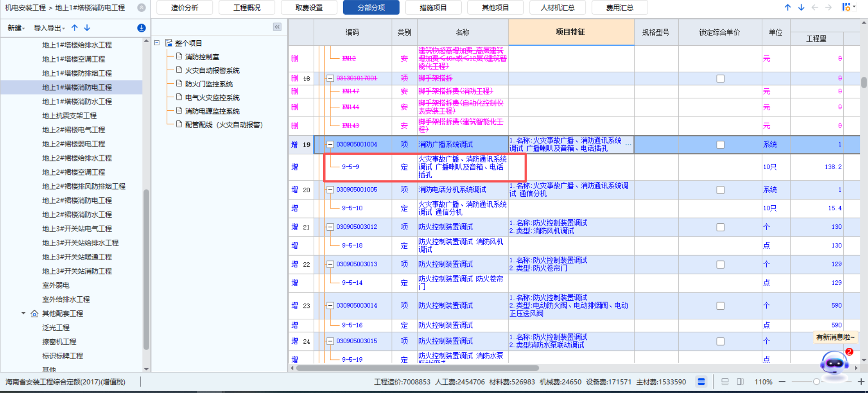Click the project list vertical scrollbar
Screen dimensions: 868x393
click(146, 270)
